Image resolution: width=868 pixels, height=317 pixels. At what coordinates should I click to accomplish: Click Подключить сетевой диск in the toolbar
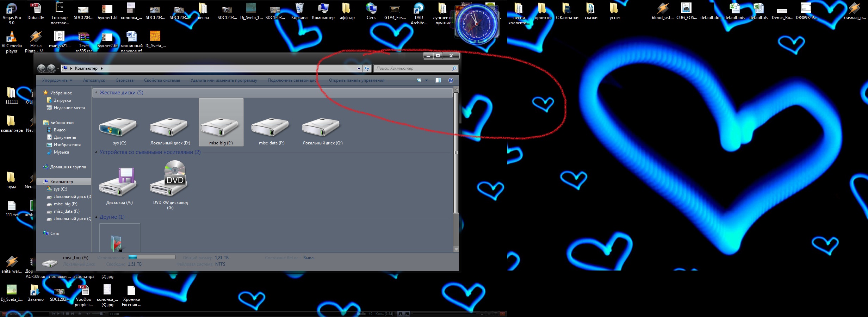(292, 80)
